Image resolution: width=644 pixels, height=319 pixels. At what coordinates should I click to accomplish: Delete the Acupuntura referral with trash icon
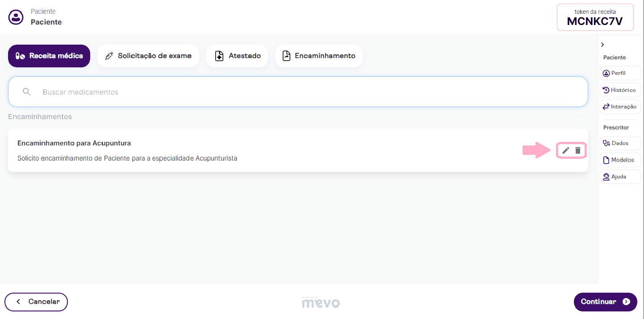click(x=578, y=150)
